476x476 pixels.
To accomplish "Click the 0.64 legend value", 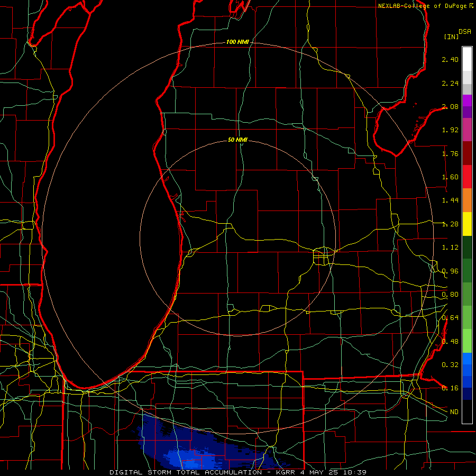I will pos(450,318).
